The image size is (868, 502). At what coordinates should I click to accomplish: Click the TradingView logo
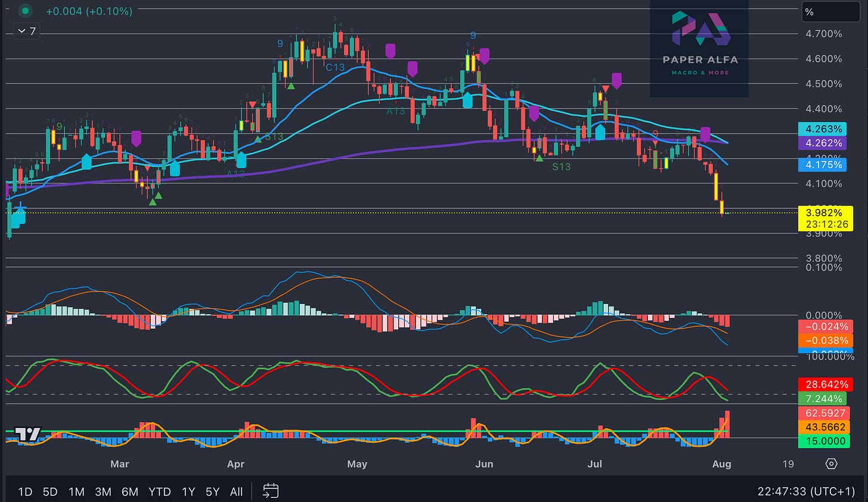(x=27, y=434)
